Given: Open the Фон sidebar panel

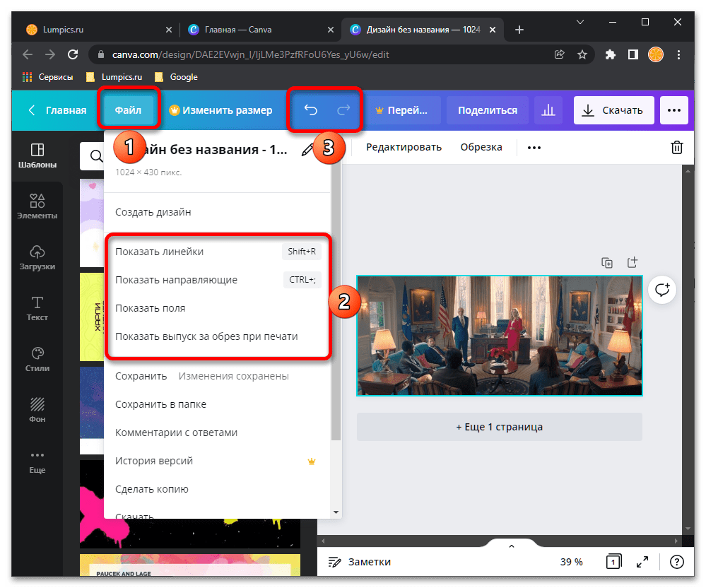Looking at the screenshot, I should pos(37,410).
